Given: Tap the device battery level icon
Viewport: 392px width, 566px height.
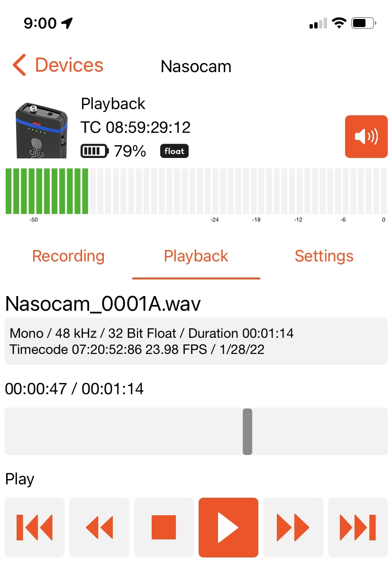Looking at the screenshot, I should pos(95,151).
